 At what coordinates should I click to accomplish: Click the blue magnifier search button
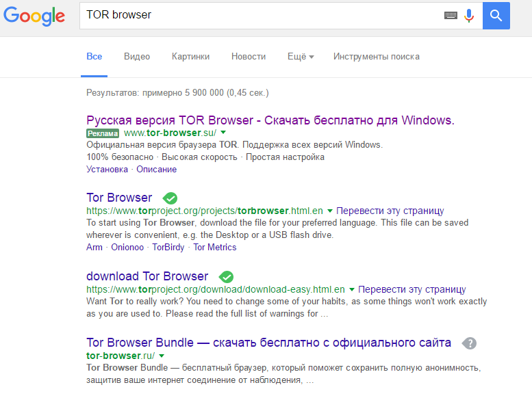[x=496, y=16]
